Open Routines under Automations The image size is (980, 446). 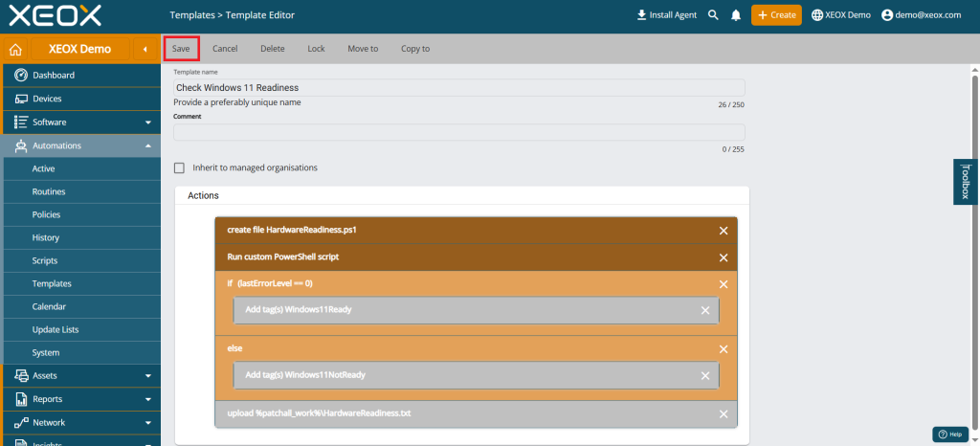click(x=82, y=191)
